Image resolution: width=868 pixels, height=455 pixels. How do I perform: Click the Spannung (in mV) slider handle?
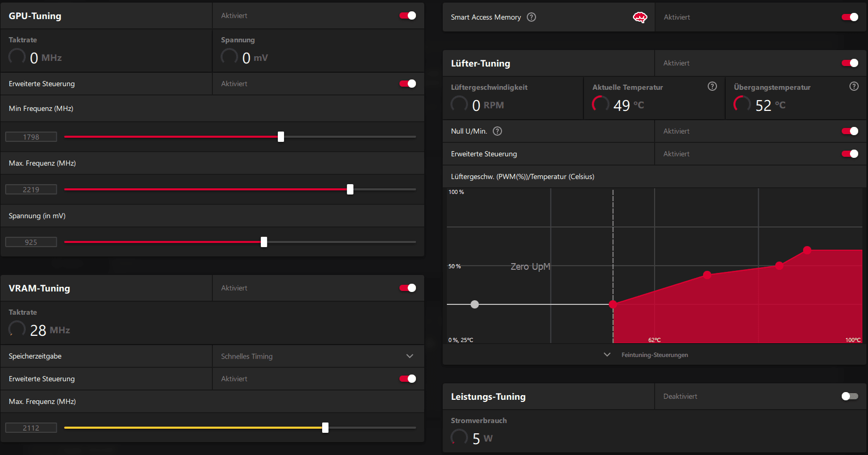(264, 242)
